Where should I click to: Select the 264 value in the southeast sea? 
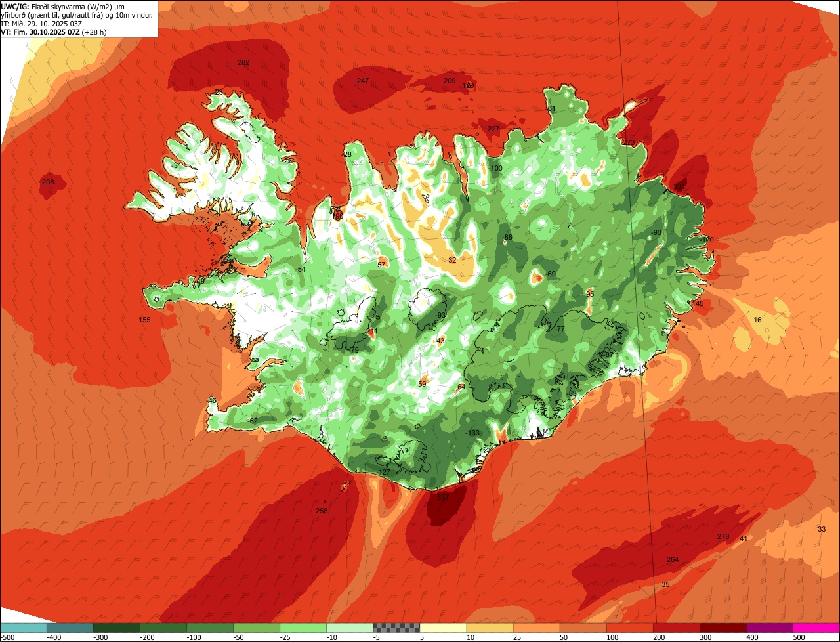pyautogui.click(x=673, y=559)
